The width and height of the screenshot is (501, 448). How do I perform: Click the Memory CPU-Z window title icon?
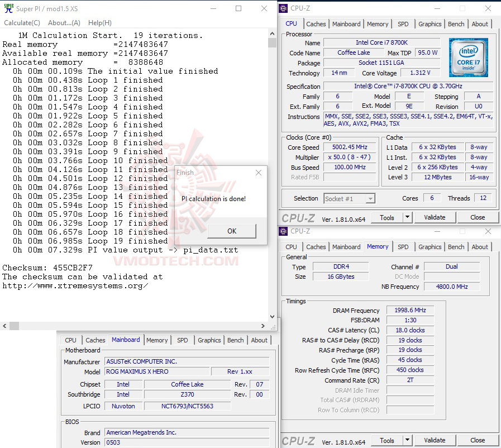pos(283,231)
